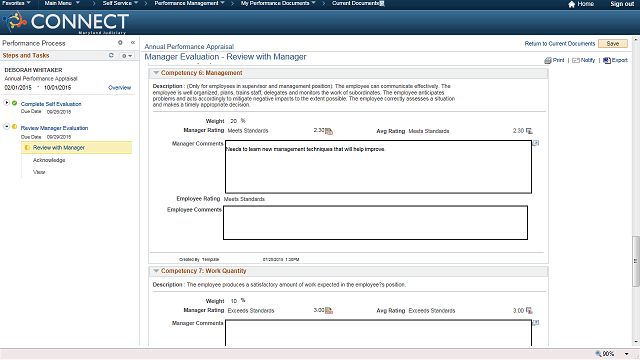Expand Complete Self Evaluation step
The height and width of the screenshot is (360, 640).
7,103
